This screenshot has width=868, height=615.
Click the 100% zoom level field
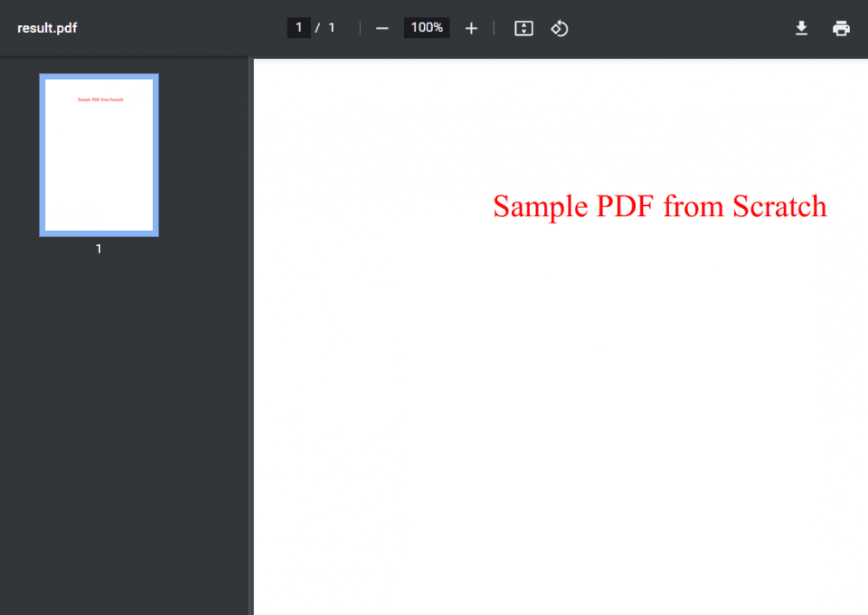427,28
